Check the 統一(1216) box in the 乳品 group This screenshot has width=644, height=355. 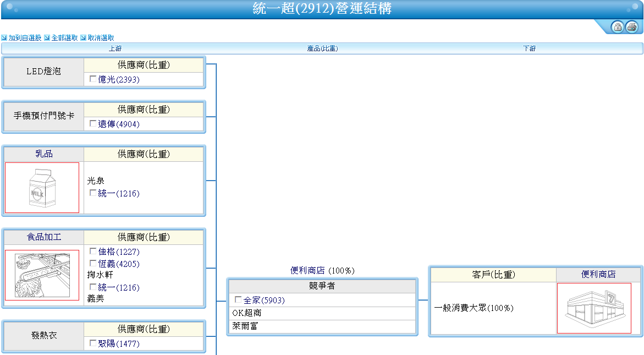(x=93, y=193)
